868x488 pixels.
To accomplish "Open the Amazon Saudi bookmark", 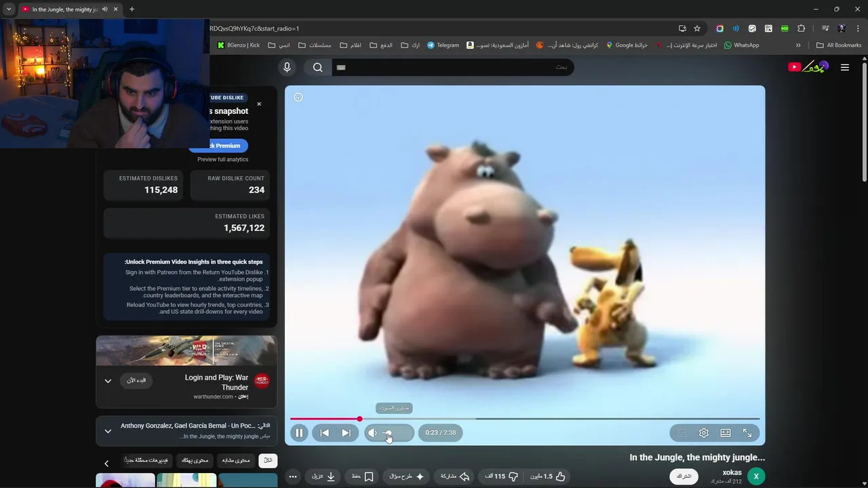I will (x=498, y=45).
